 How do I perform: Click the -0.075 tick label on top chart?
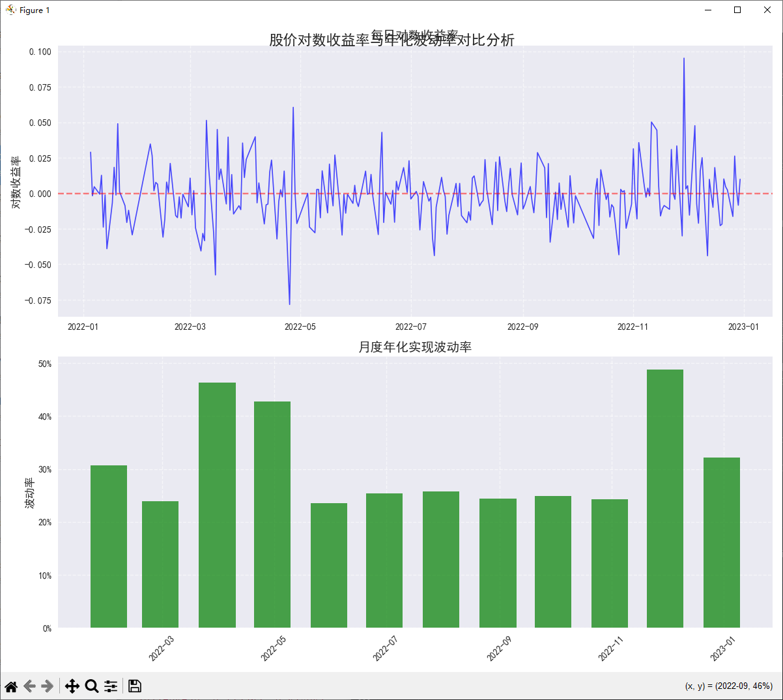pyautogui.click(x=38, y=300)
